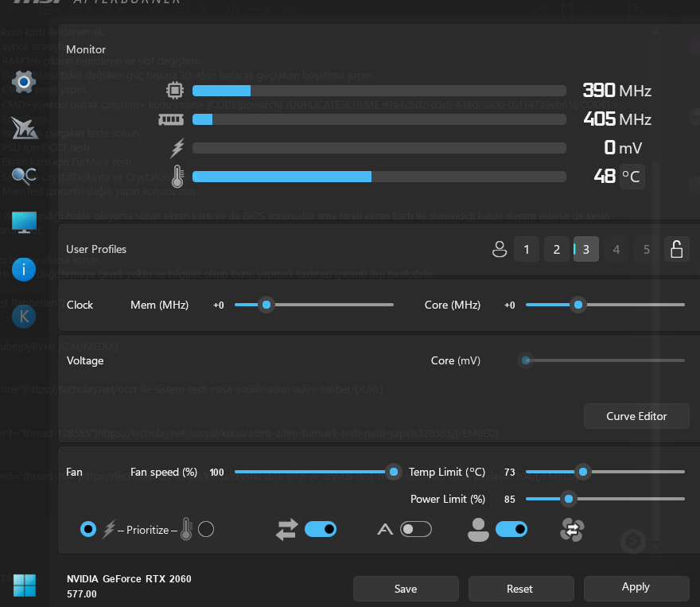Click the Power Limit value 85

509,500
